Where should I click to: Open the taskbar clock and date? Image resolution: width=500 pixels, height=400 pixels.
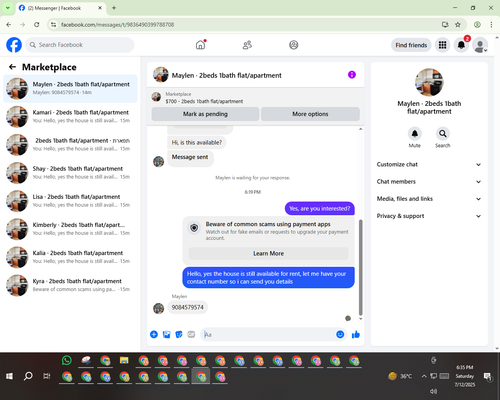(x=465, y=376)
